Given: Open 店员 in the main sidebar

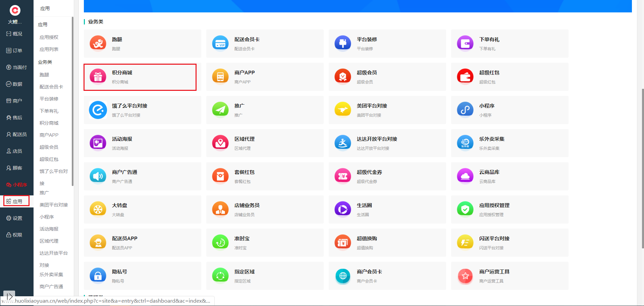Looking at the screenshot, I should (14, 151).
